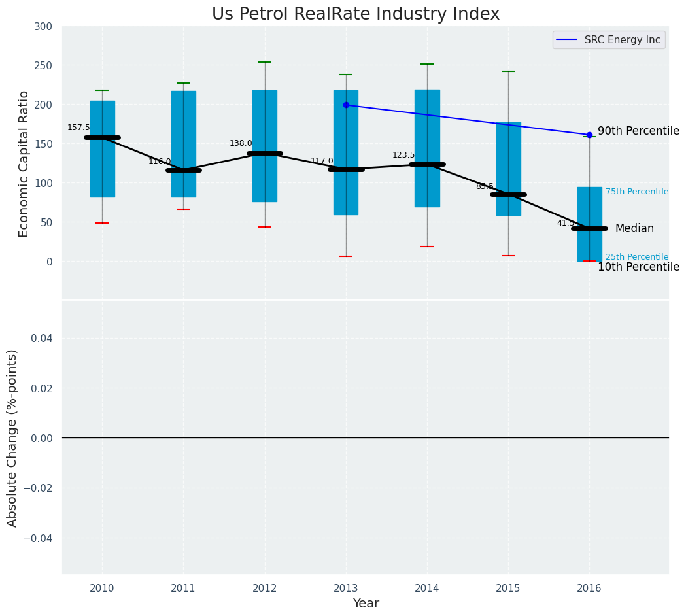Select the blue SRC Energy marker at 2013
The width and height of the screenshot is (686, 616).
tap(346, 105)
